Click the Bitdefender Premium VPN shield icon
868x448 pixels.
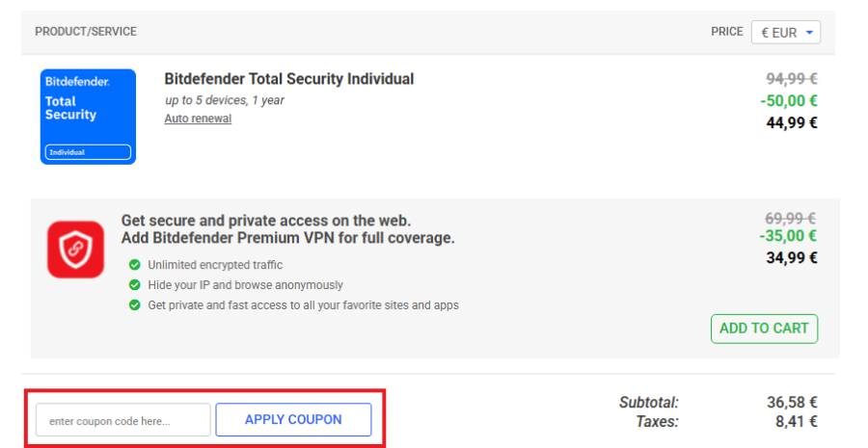coord(75,249)
